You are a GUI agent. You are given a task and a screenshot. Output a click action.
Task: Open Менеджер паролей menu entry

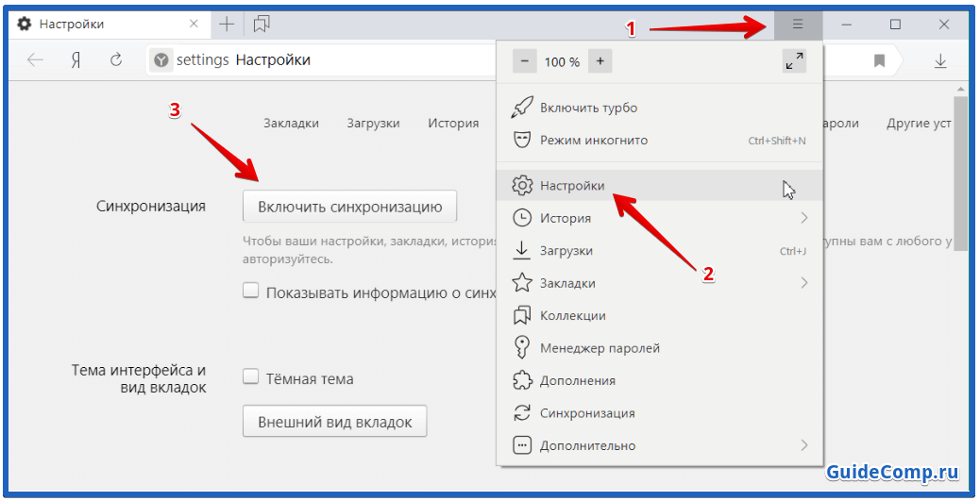click(x=659, y=348)
